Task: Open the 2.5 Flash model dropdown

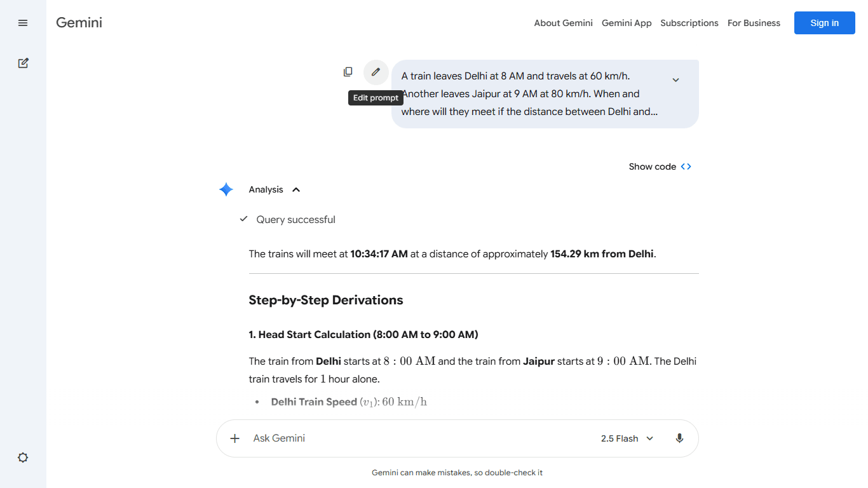Action: click(x=627, y=438)
